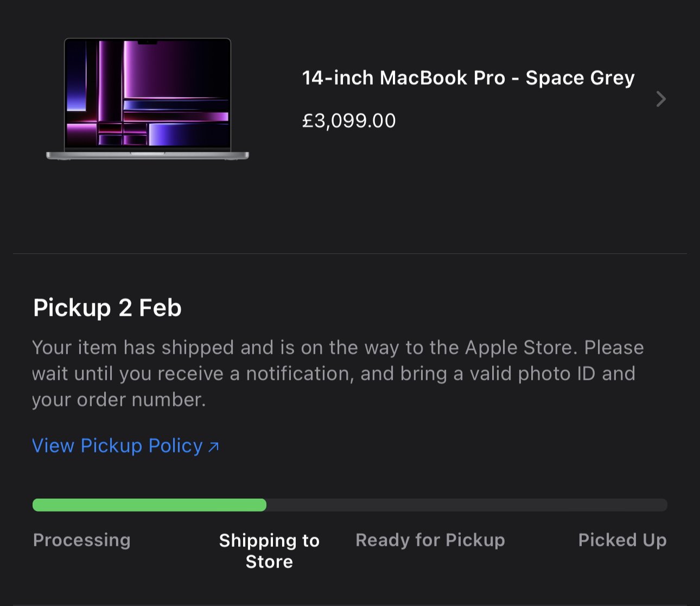Viewport: 700px width, 606px height.
Task: Select the Picked Up status step
Action: [622, 540]
